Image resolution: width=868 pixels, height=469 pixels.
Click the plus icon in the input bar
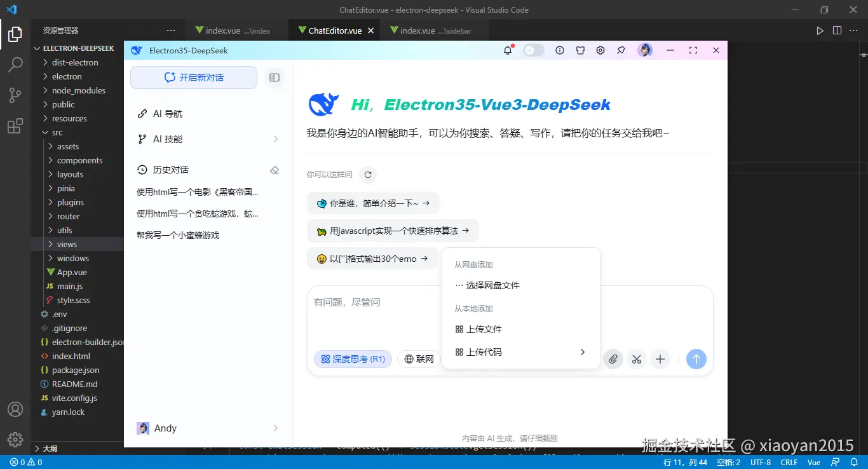(x=660, y=359)
